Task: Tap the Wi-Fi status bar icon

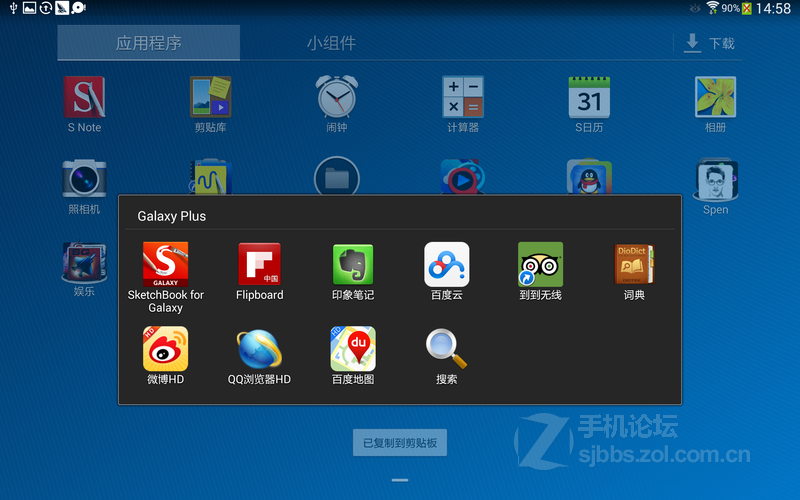Action: pyautogui.click(x=712, y=8)
